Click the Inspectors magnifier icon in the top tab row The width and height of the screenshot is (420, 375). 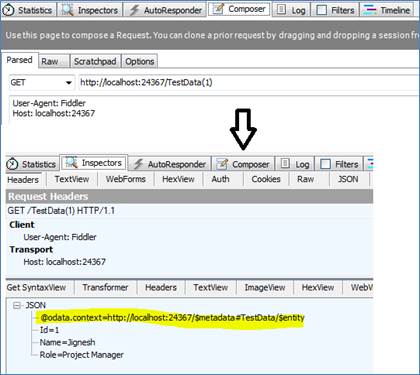68,10
